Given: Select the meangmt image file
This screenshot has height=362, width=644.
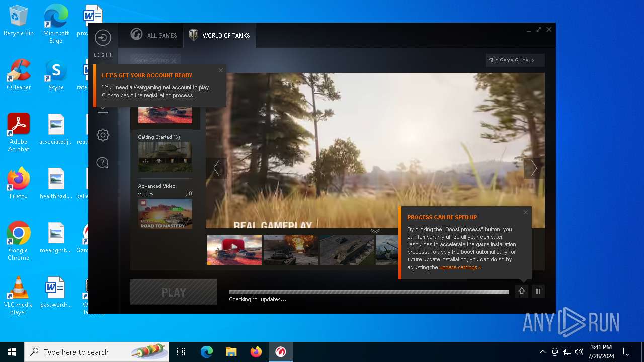Looking at the screenshot, I should click(x=56, y=238).
